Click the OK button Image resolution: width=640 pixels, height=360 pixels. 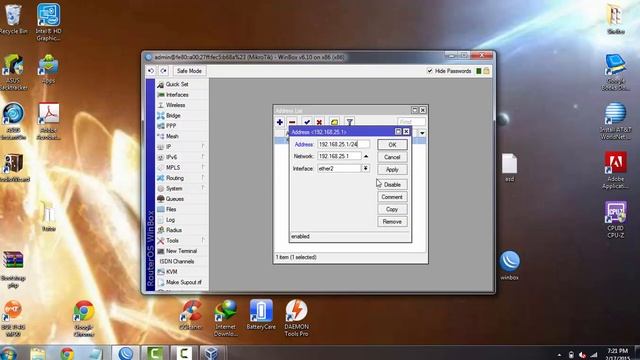click(x=392, y=145)
